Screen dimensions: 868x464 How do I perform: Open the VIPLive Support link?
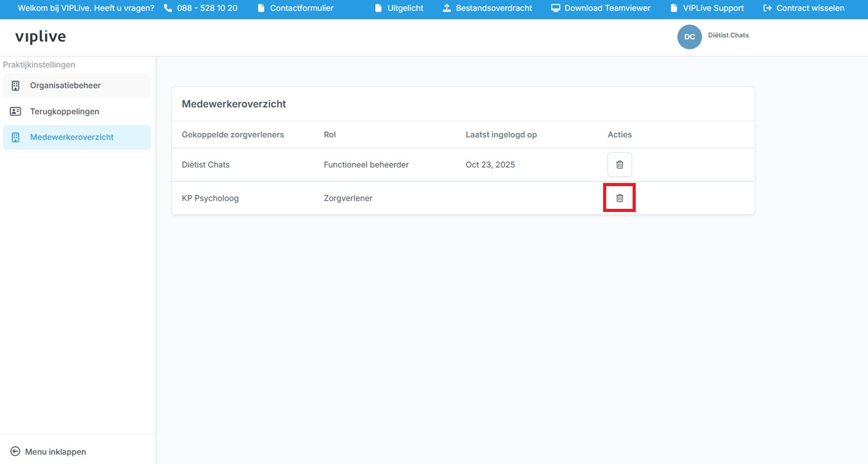click(707, 8)
